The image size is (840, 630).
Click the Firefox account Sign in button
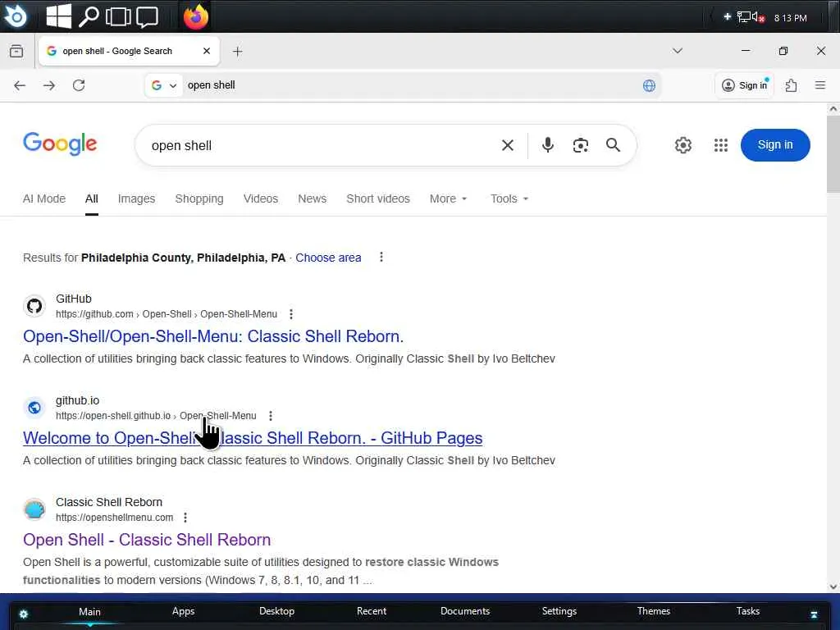(x=745, y=85)
